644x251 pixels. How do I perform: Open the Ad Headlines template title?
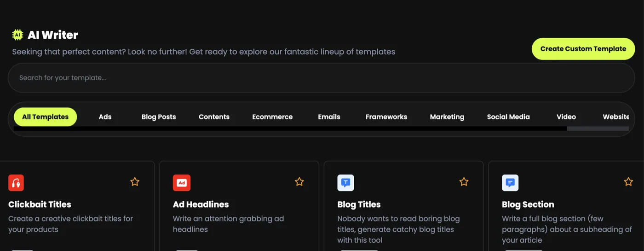click(x=201, y=204)
